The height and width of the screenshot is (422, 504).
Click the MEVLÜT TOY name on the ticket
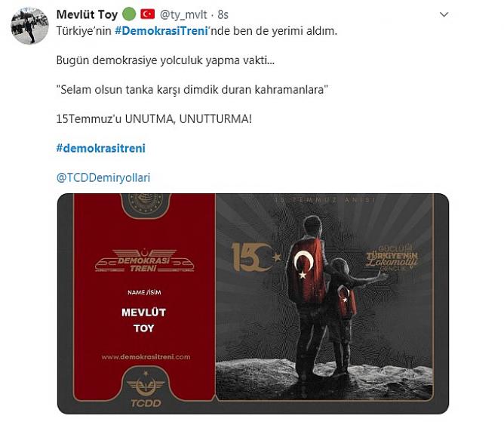click(x=143, y=320)
